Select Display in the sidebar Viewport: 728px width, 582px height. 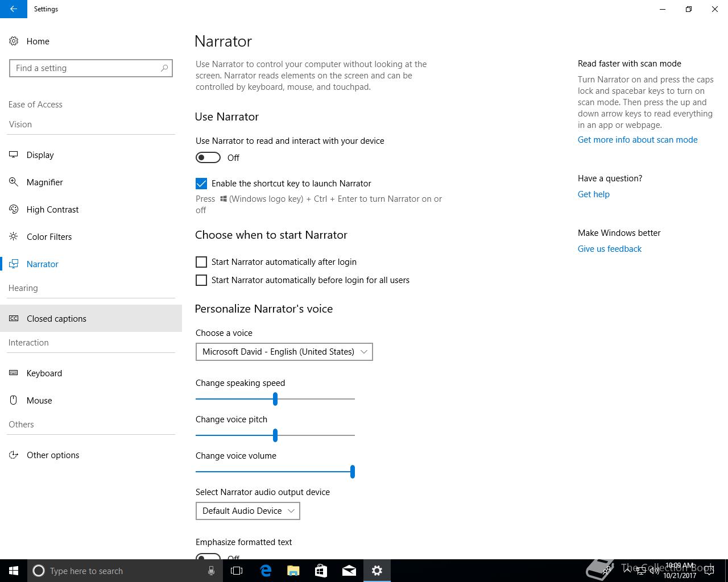click(x=91, y=155)
